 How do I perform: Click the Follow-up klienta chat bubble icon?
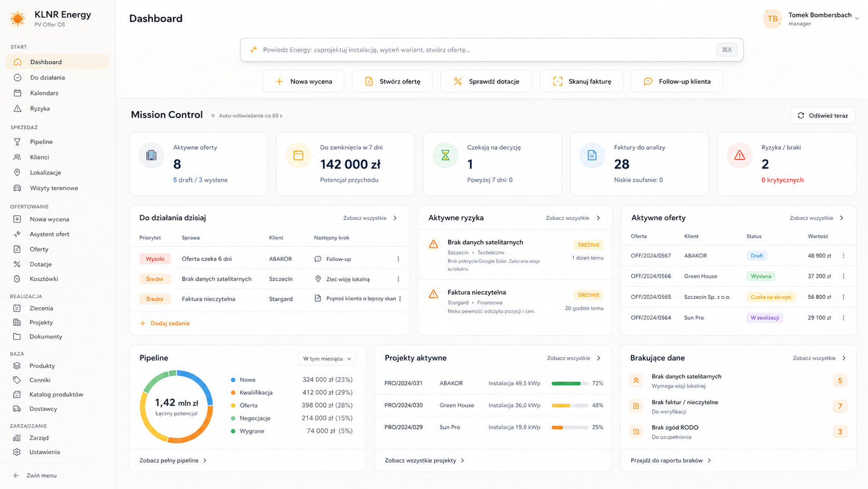[648, 82]
